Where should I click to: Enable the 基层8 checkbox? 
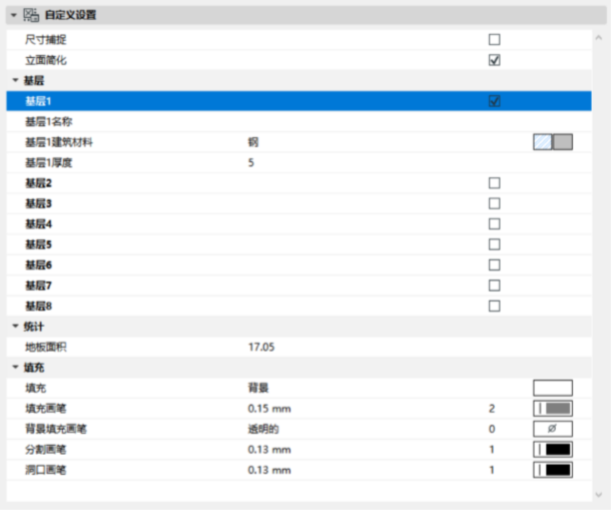pos(494,306)
